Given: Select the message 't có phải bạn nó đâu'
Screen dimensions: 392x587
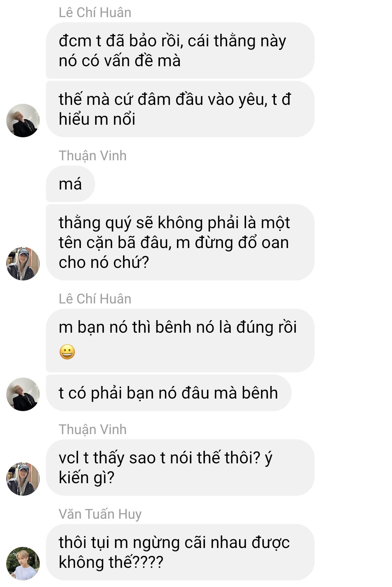Looking at the screenshot, I should point(169,393).
